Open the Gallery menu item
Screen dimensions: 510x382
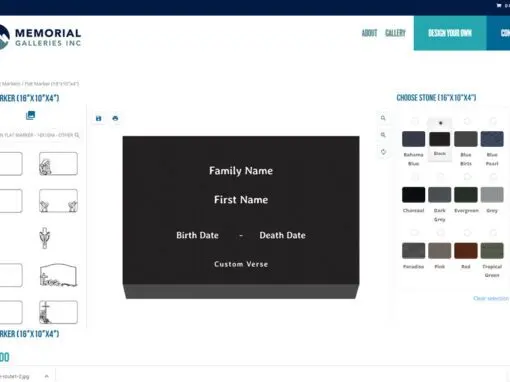[395, 33]
